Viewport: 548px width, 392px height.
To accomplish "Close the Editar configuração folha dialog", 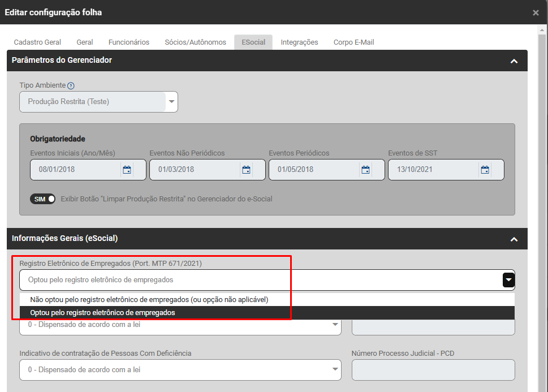I will [x=536, y=12].
